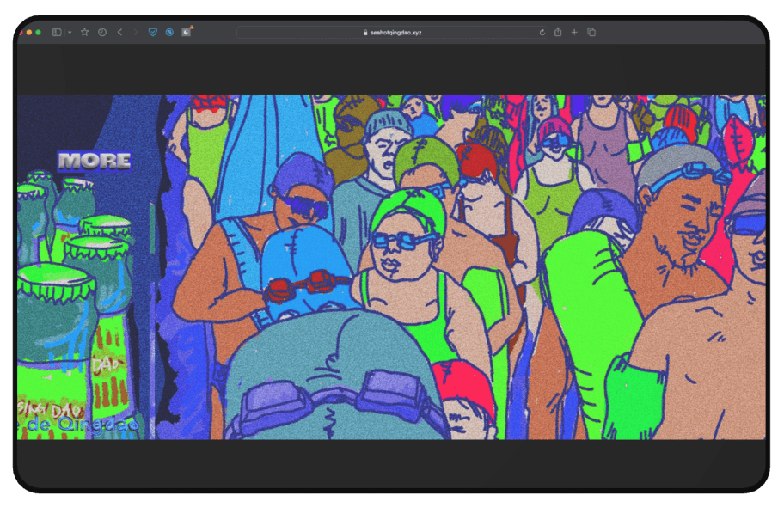784x532 pixels.
Task: Click the yellow window minimize button
Action: tap(29, 33)
